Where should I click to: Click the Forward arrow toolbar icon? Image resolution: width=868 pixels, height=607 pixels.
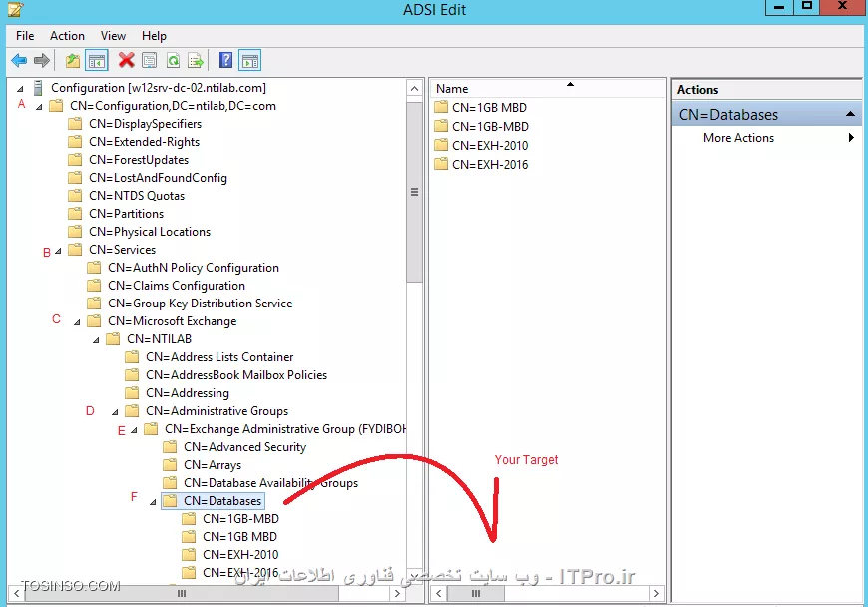[x=42, y=60]
